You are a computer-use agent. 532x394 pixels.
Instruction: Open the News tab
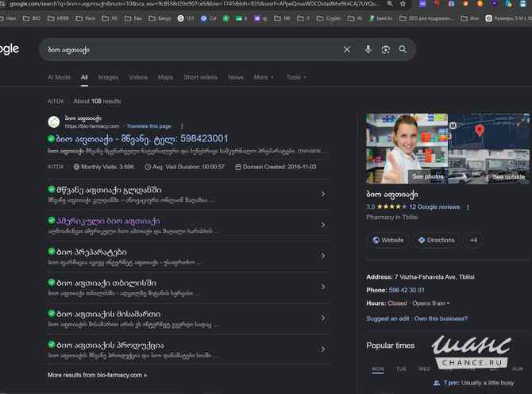(x=236, y=77)
